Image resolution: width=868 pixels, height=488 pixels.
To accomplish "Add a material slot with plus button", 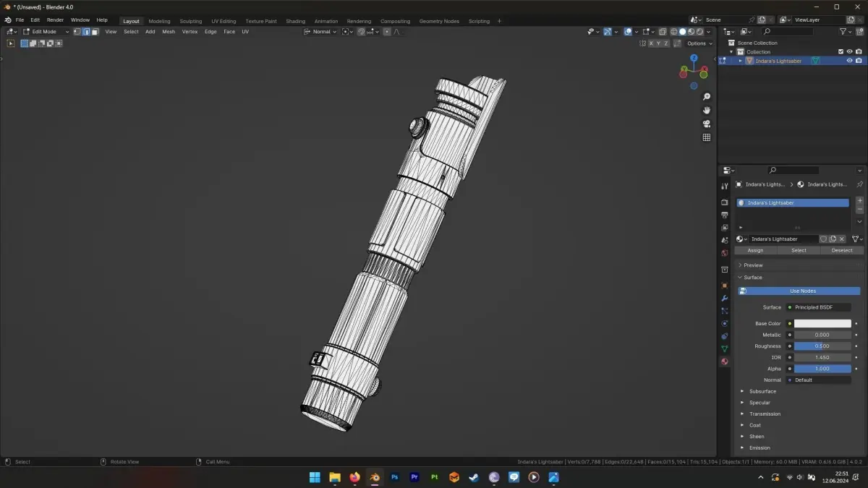I will pyautogui.click(x=859, y=201).
